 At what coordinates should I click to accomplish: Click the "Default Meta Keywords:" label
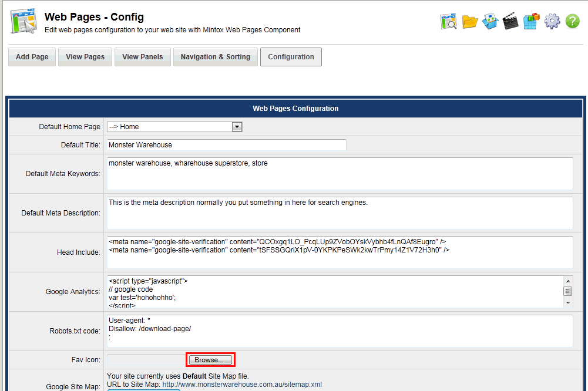point(63,174)
